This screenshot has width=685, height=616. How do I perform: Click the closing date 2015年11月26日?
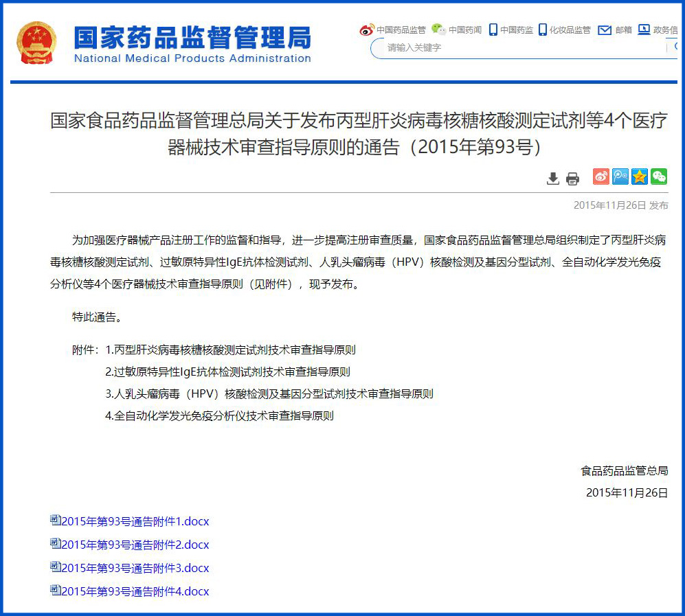(x=627, y=493)
